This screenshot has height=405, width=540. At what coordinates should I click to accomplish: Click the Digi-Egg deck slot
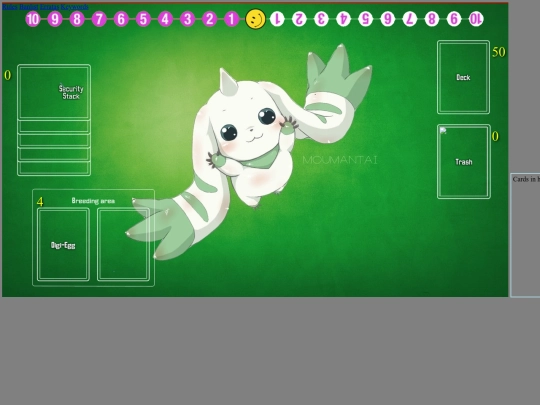click(63, 245)
